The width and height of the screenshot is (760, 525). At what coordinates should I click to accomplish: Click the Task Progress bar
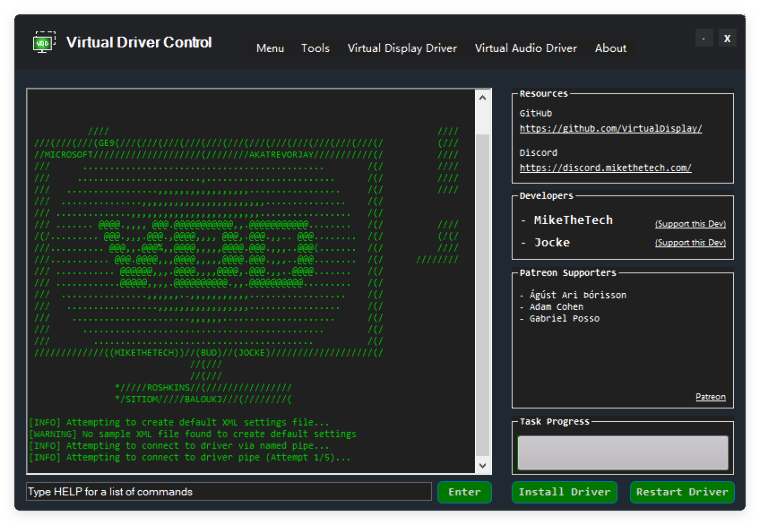[x=623, y=452]
